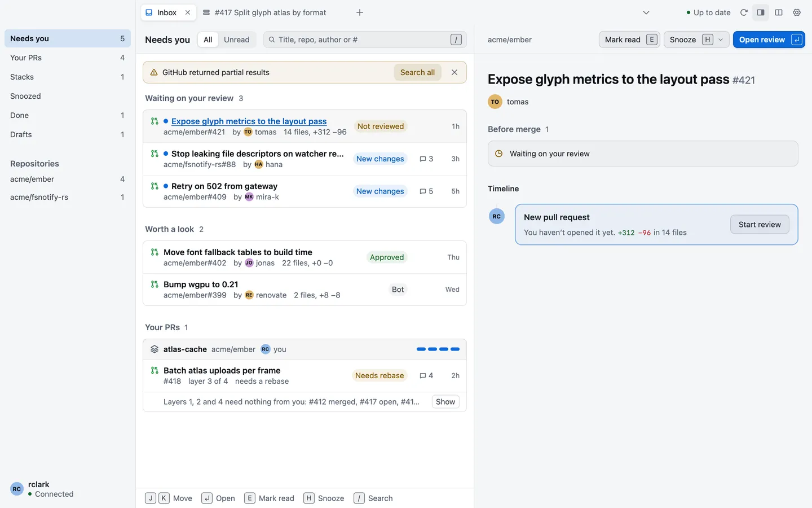Select the All filter

(208, 40)
